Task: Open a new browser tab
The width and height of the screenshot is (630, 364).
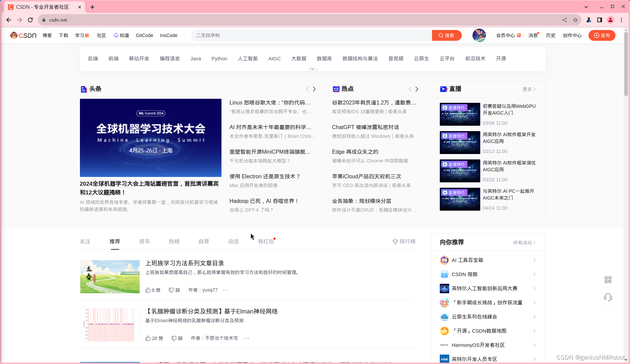Action: [x=92, y=7]
